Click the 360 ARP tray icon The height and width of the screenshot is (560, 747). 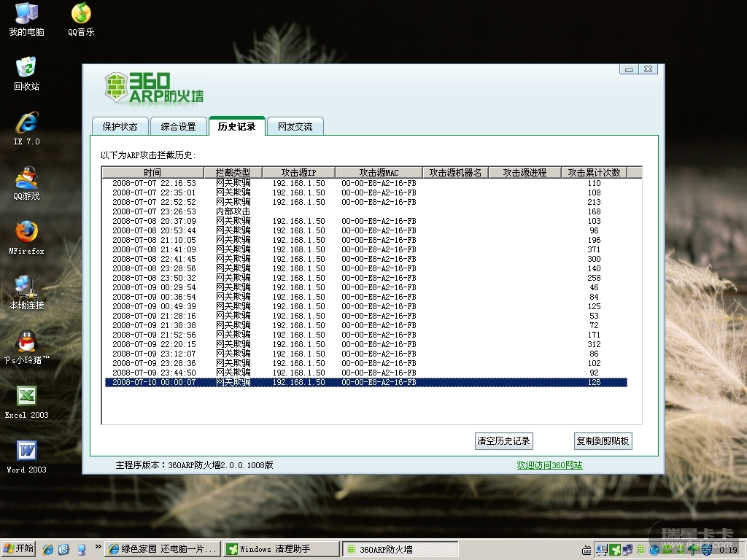pyautogui.click(x=641, y=550)
